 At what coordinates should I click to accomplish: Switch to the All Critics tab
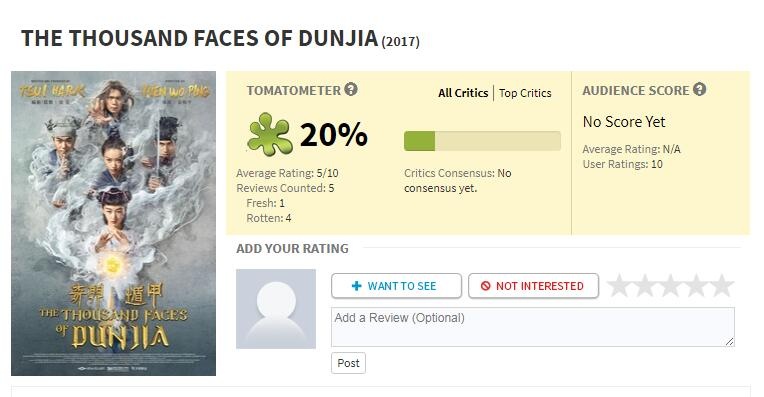coord(463,93)
